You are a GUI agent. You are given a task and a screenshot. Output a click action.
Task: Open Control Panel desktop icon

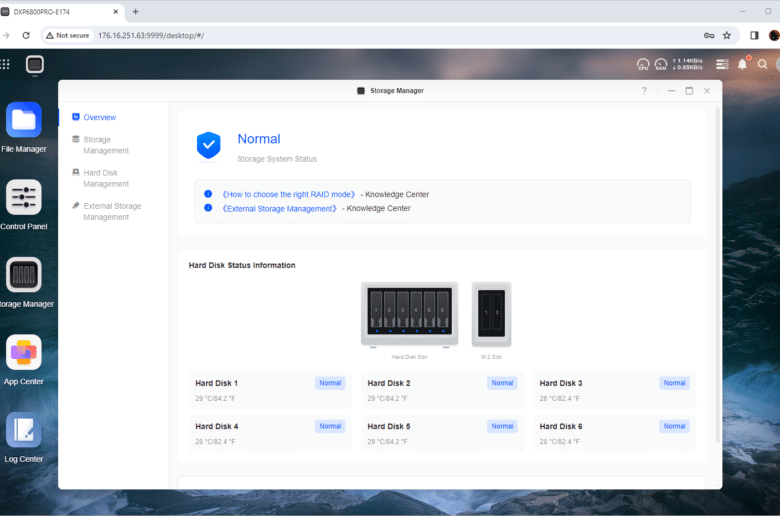coord(23,198)
